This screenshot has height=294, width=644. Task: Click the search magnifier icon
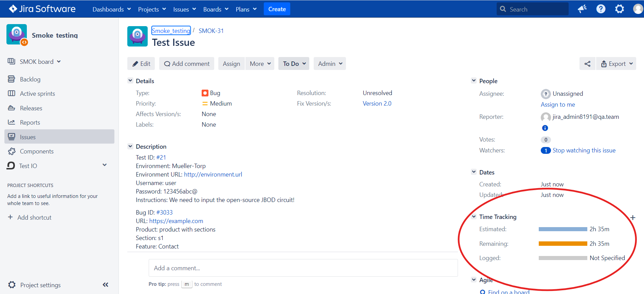pos(503,9)
